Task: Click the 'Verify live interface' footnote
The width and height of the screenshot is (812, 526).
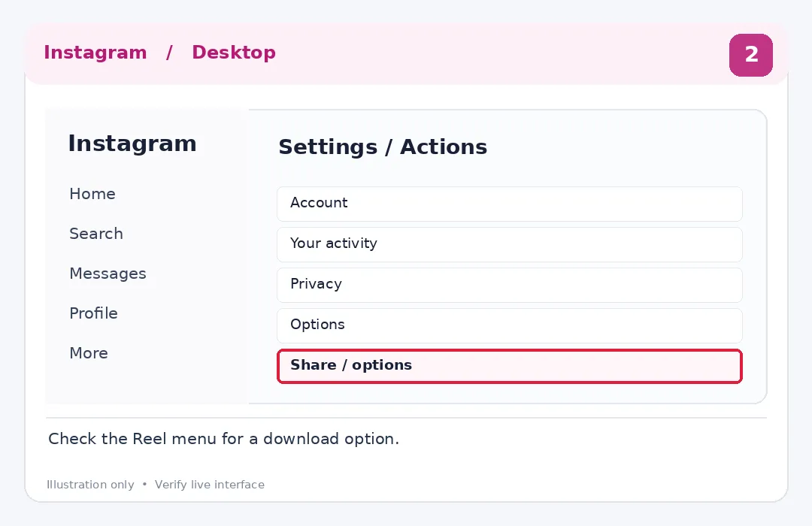Action: pyautogui.click(x=210, y=485)
